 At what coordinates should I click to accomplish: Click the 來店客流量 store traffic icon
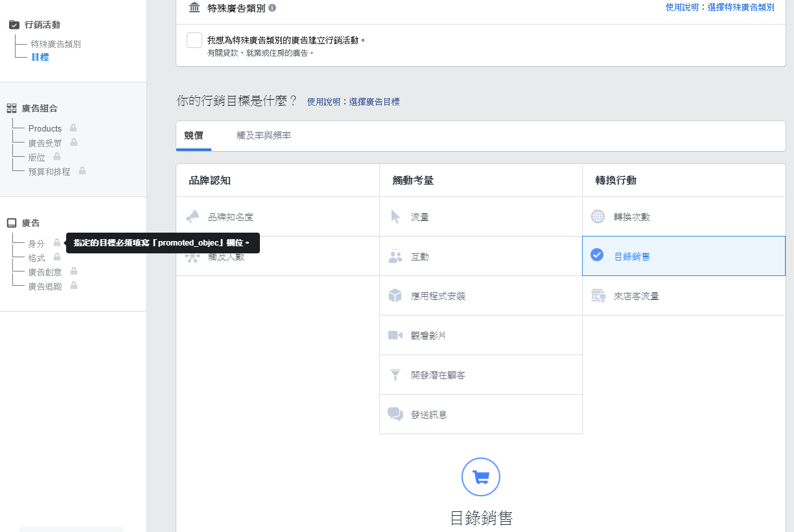pos(598,295)
